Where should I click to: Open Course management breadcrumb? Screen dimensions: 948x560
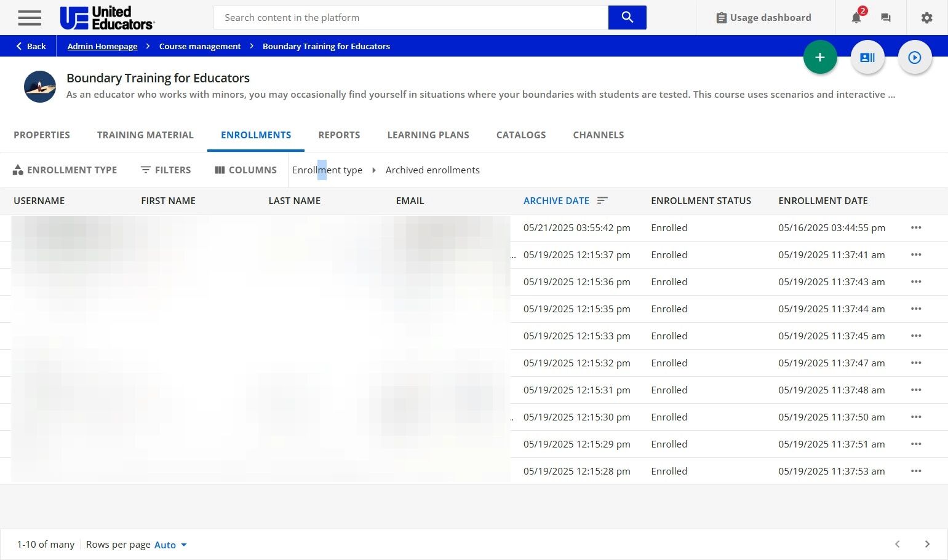pyautogui.click(x=200, y=46)
